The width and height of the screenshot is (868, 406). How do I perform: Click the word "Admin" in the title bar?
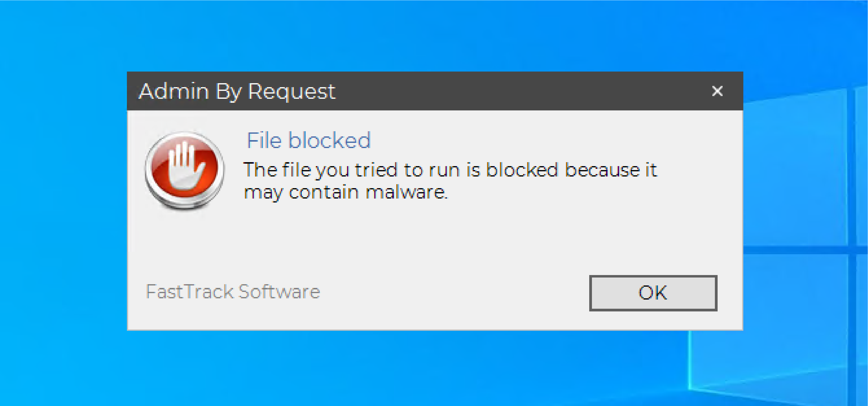[x=174, y=91]
